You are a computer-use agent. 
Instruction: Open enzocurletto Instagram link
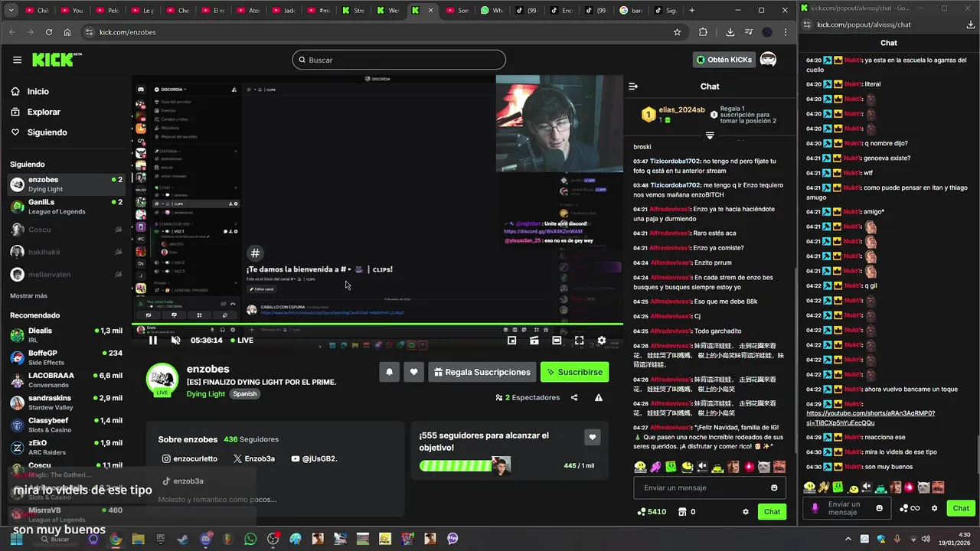click(190, 459)
